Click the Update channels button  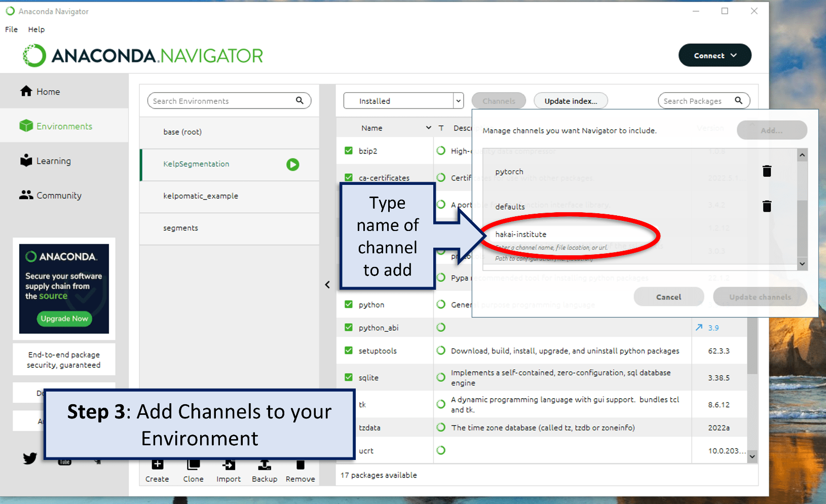pos(760,297)
